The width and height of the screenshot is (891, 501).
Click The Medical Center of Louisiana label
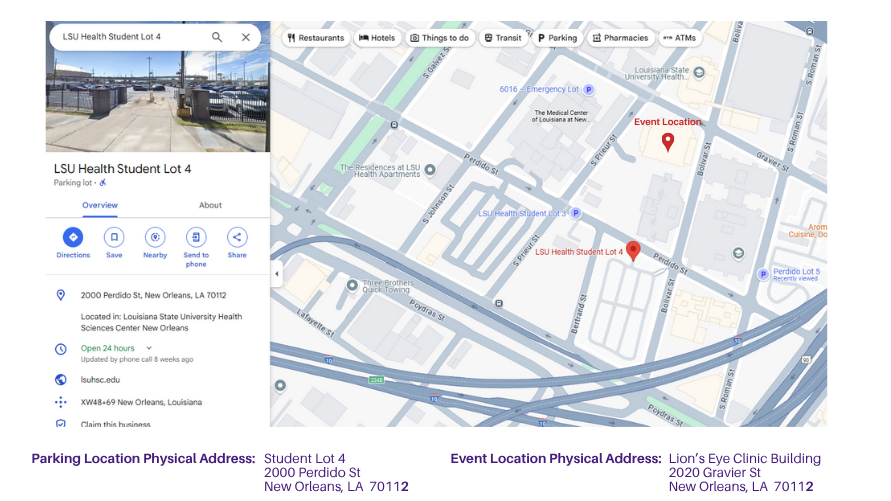[x=561, y=116]
